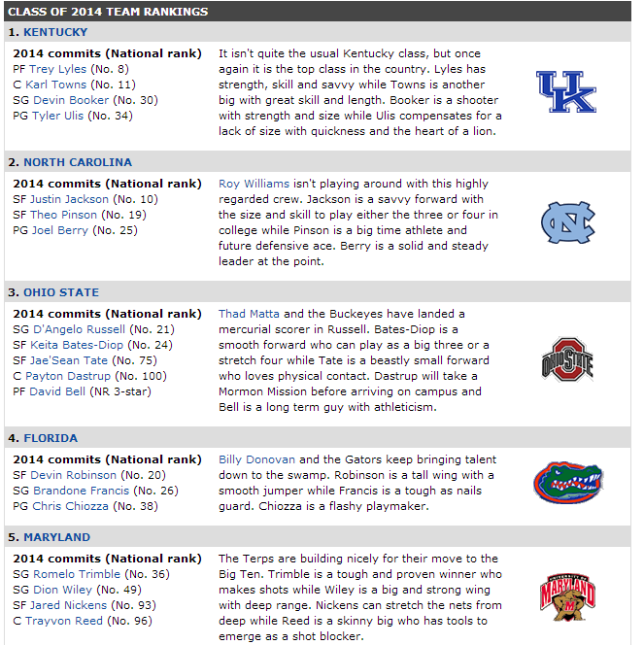Click the Florida Gators logo
The height and width of the screenshot is (645, 644).
[568, 483]
